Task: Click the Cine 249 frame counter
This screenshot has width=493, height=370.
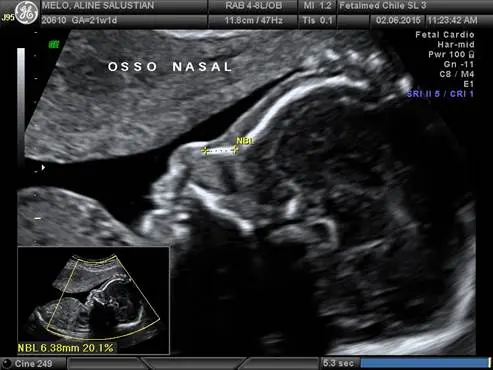Action: click(33, 363)
